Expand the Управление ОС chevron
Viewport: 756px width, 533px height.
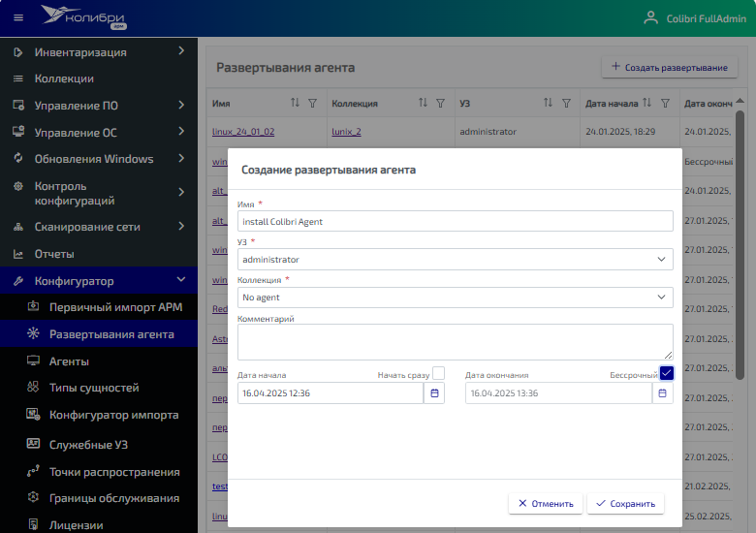[181, 131]
